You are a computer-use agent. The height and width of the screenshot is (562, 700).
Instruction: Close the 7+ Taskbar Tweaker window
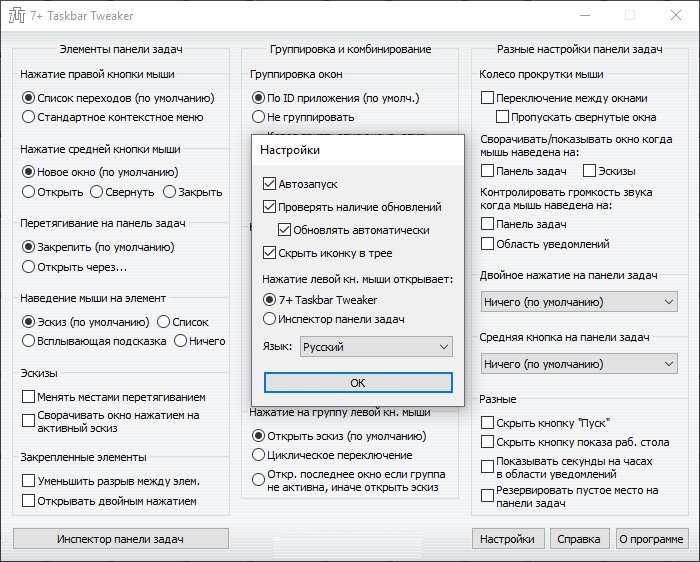pyautogui.click(x=673, y=16)
